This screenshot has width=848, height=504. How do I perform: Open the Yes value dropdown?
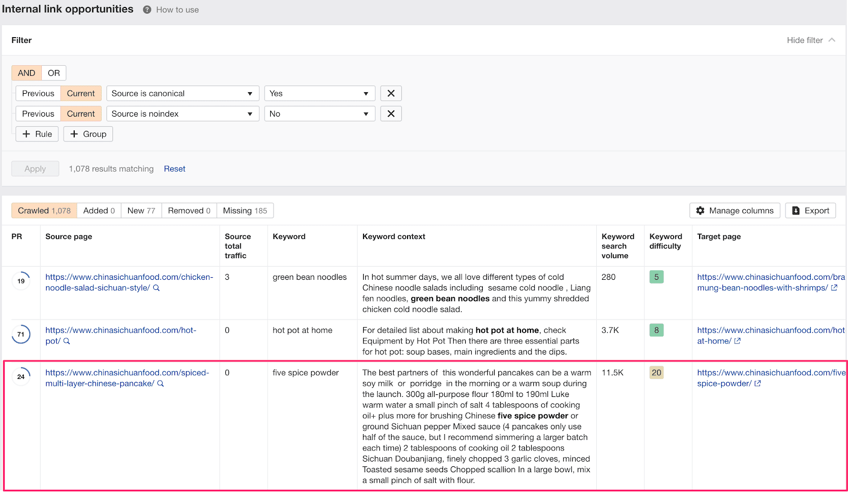(319, 93)
